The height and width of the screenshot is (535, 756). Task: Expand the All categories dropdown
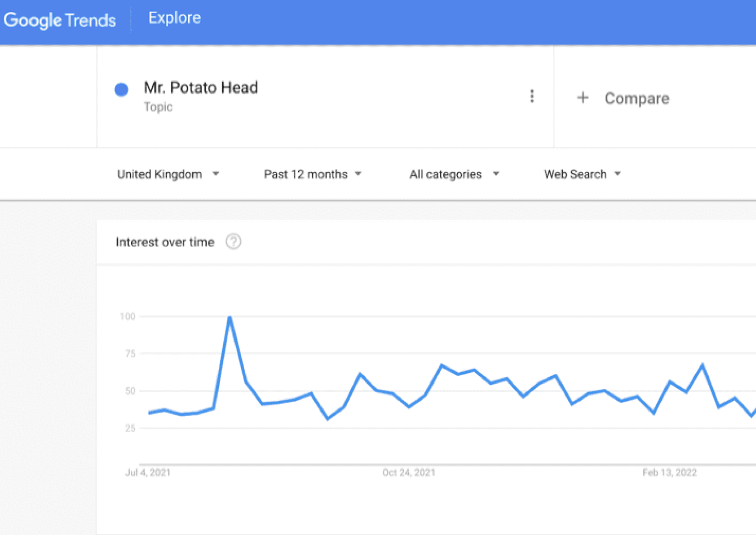[x=453, y=174]
